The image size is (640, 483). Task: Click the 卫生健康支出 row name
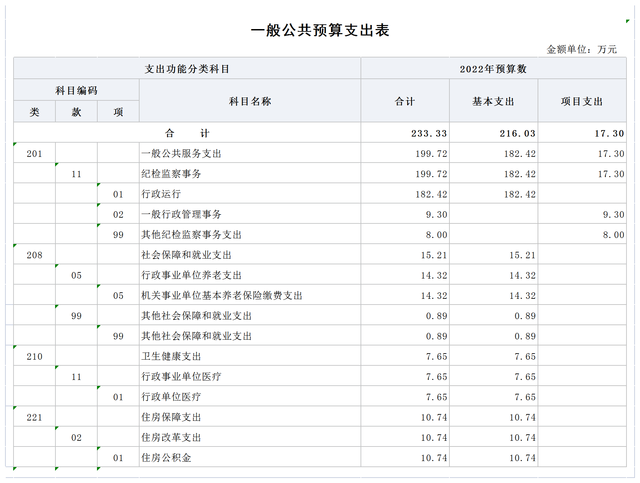[172, 356]
